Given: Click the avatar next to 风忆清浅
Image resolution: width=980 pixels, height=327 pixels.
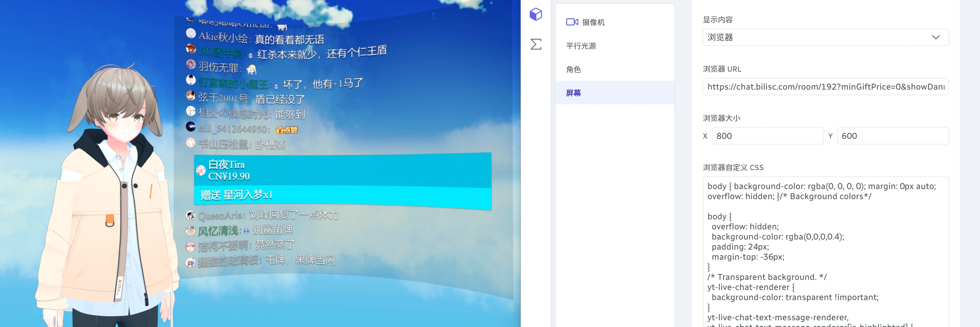Looking at the screenshot, I should [x=191, y=231].
